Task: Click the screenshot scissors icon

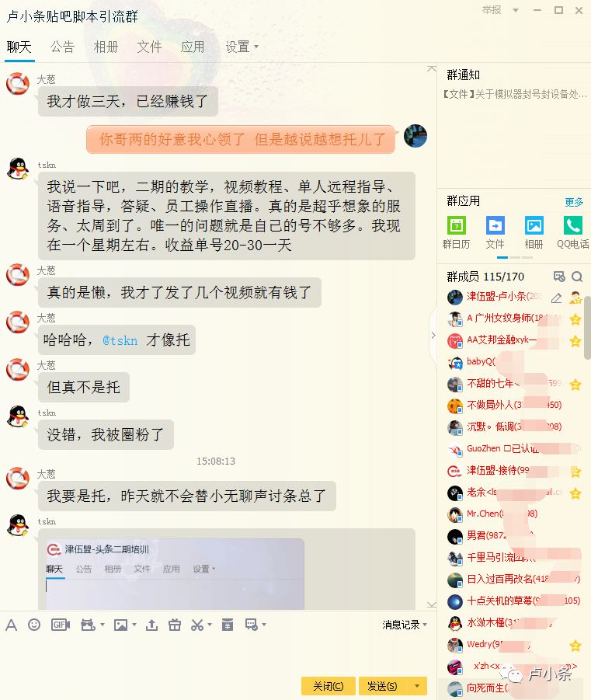Action: [x=196, y=625]
